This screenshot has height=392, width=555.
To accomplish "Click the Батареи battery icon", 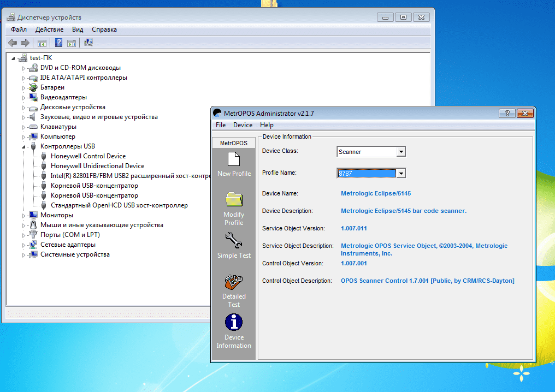I will click(x=33, y=87).
